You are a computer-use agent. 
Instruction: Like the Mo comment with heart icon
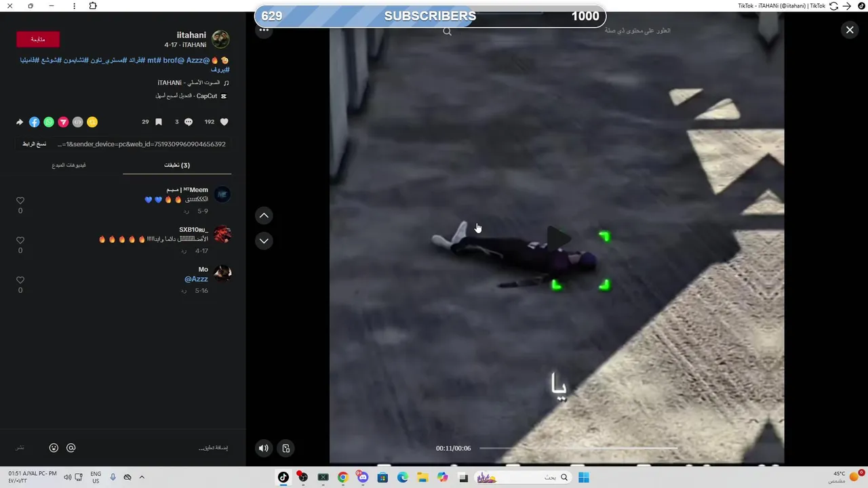tap(20, 280)
